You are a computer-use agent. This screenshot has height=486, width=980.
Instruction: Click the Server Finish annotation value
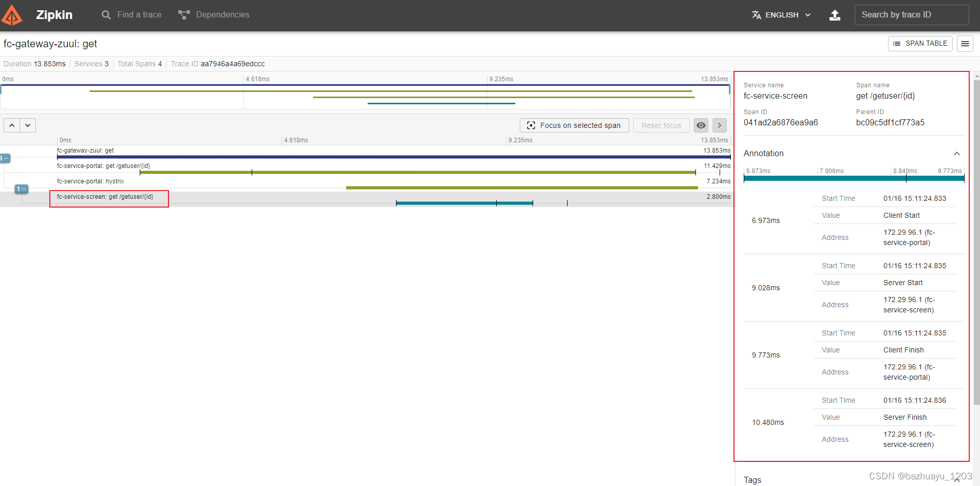pos(905,417)
